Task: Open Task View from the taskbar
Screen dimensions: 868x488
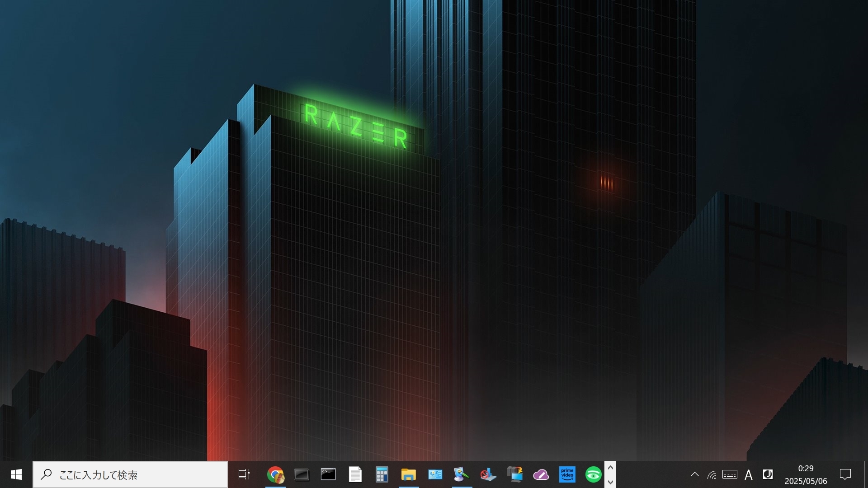Action: 244,474
